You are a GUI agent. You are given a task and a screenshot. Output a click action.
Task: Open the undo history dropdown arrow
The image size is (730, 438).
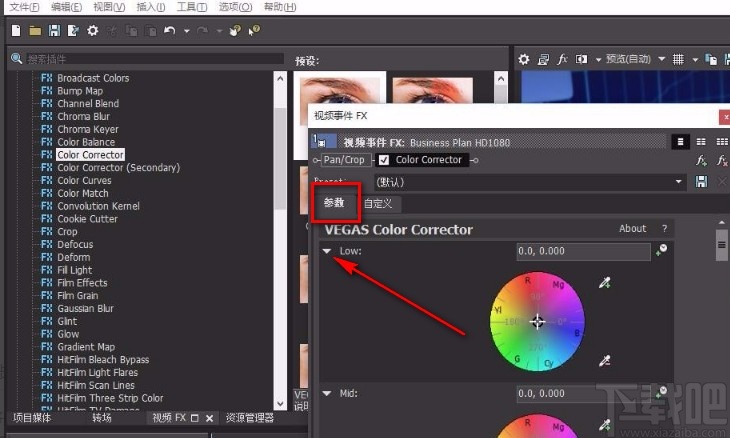187,31
